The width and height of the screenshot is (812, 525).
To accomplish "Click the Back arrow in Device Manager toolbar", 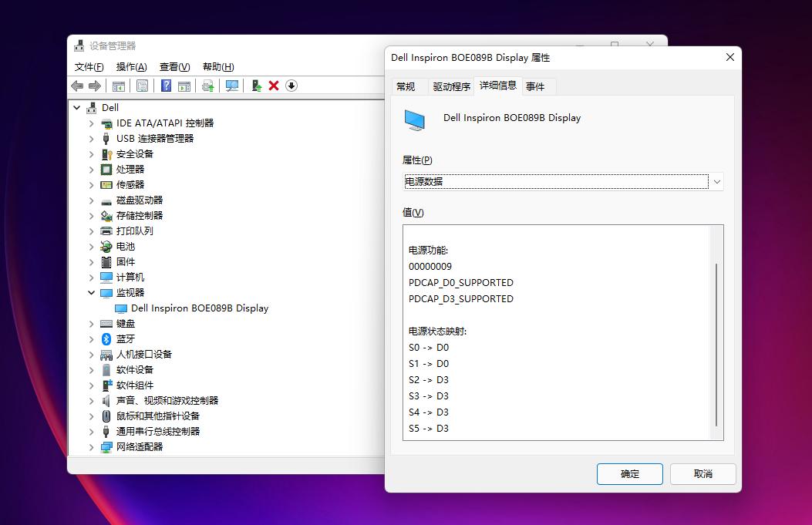I will (77, 86).
